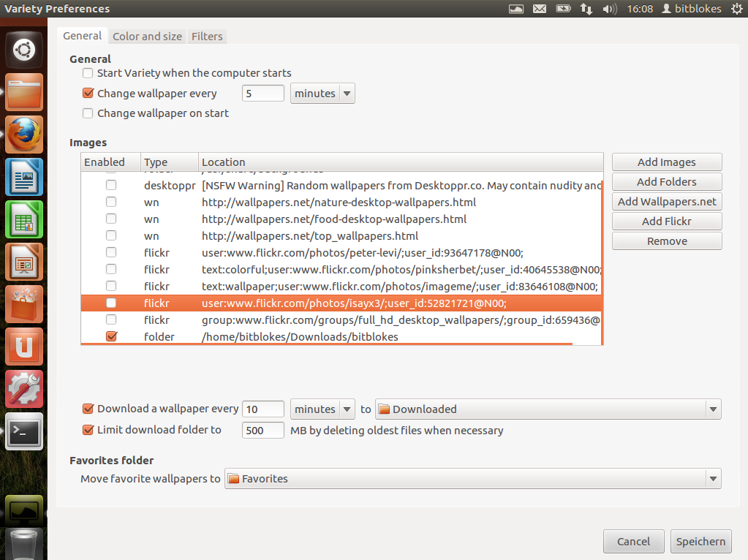This screenshot has width=748, height=560.
Task: Focus the change wallpaper interval field showing 5
Action: pos(262,94)
